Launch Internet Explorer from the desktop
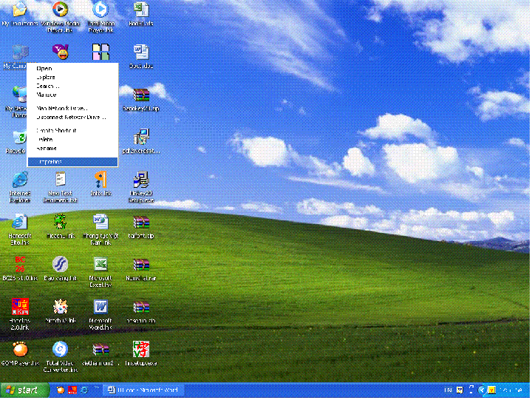This screenshot has height=400, width=532. [x=20, y=179]
